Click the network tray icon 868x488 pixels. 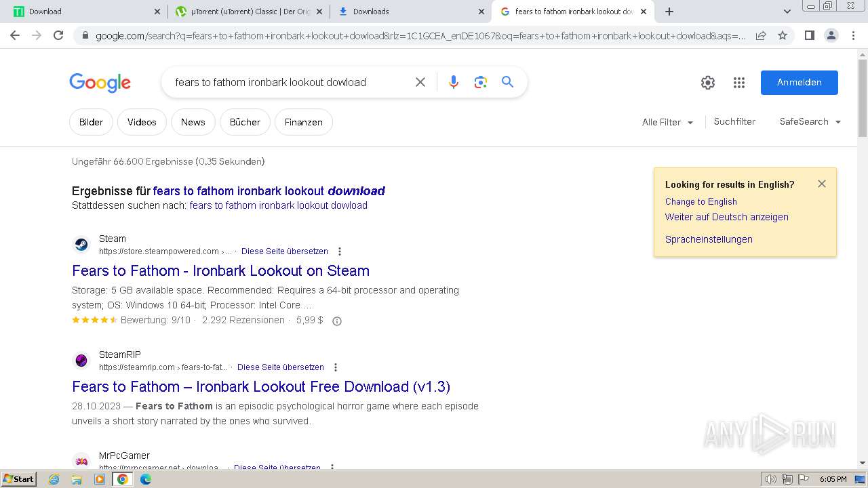[787, 479]
